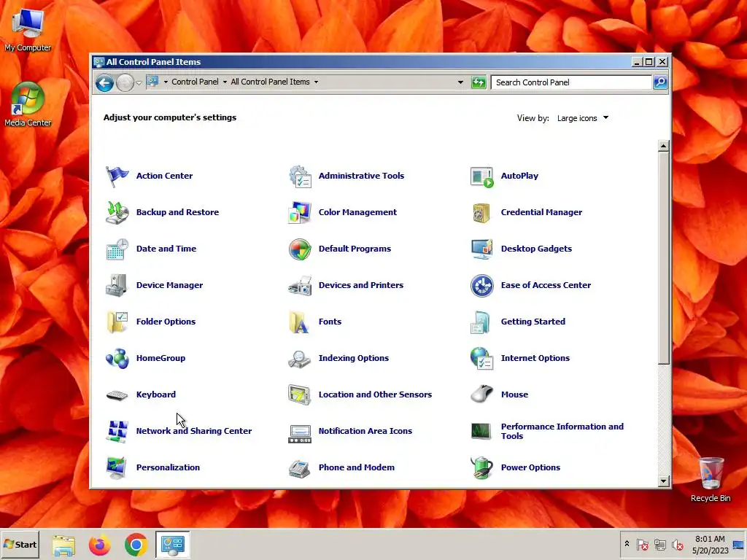Expand the Control Panel breadcrumb arrow

coord(225,82)
